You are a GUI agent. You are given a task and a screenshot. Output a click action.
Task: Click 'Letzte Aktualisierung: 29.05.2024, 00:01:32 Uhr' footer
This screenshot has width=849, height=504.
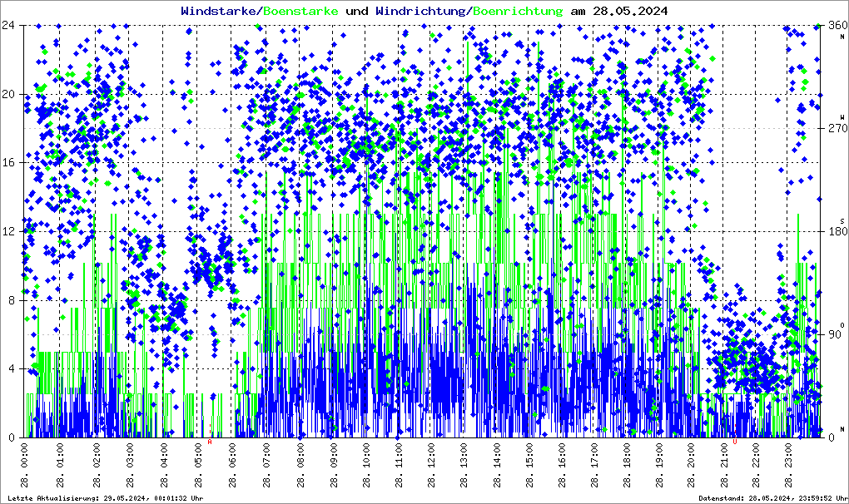pyautogui.click(x=106, y=498)
